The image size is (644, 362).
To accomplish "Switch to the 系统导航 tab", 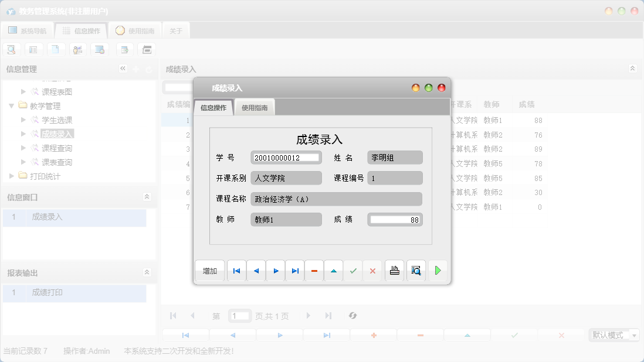I will [x=28, y=30].
